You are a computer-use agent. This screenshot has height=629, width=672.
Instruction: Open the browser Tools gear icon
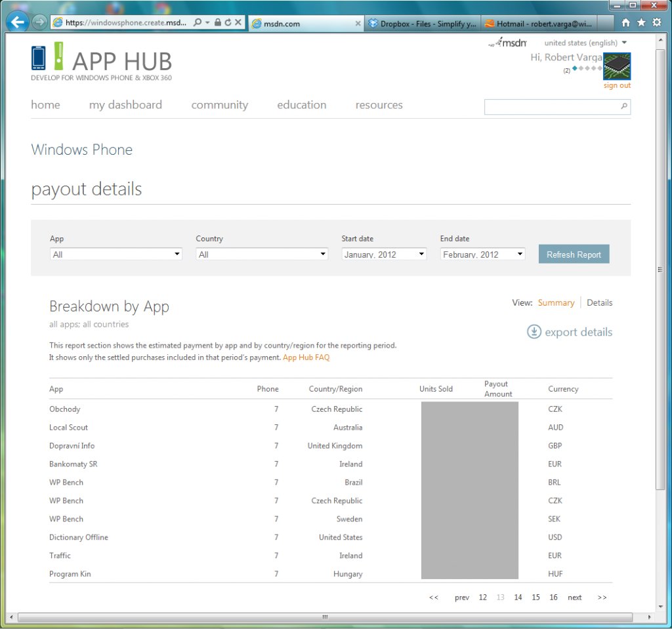click(656, 22)
